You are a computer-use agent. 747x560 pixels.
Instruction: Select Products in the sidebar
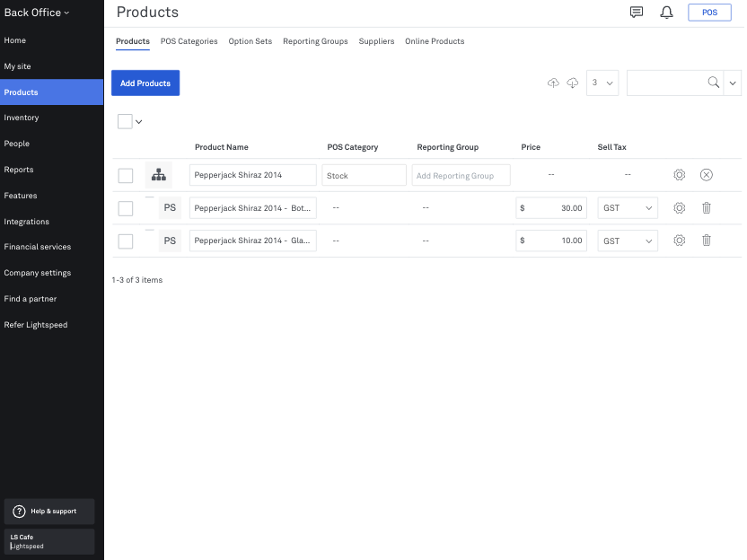tap(51, 92)
